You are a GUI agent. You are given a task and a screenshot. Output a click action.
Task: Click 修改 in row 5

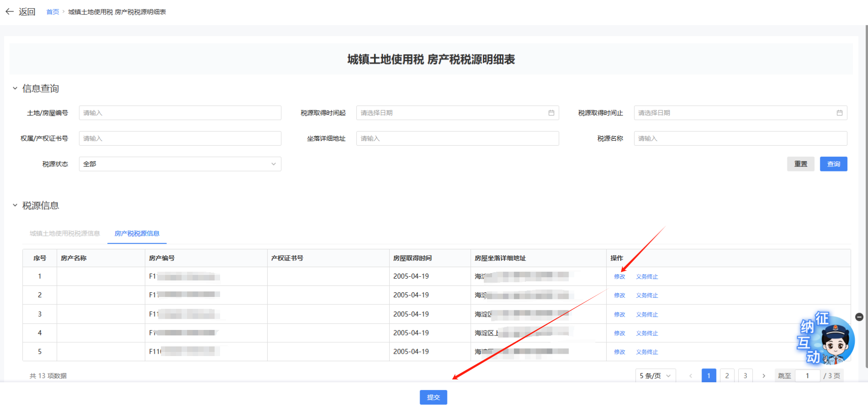(x=619, y=352)
